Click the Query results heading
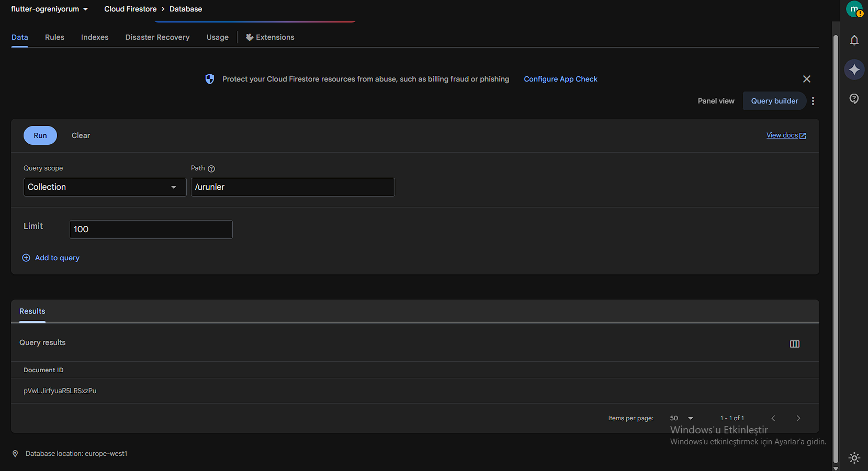Image resolution: width=868 pixels, height=471 pixels. point(42,342)
